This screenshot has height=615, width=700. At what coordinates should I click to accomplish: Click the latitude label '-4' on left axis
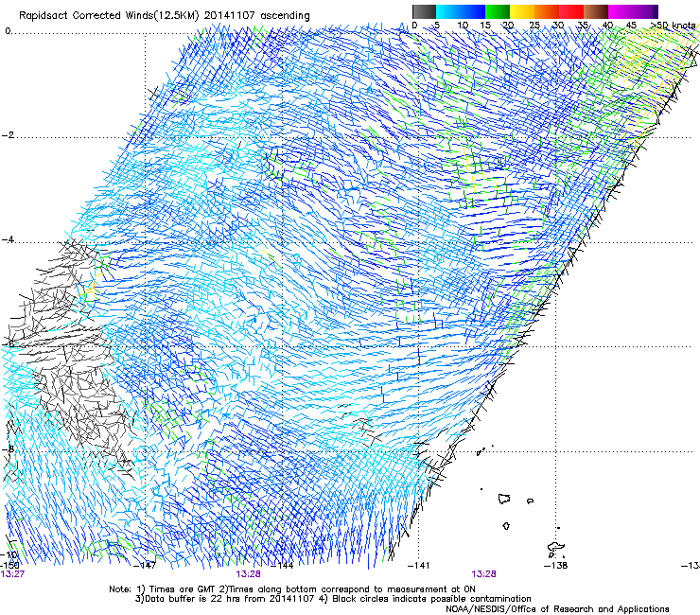click(x=8, y=239)
